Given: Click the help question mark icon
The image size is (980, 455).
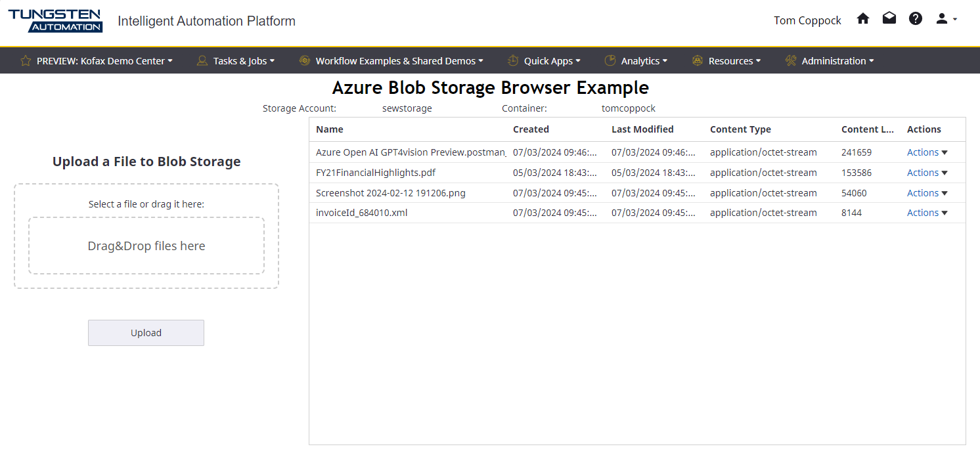Looking at the screenshot, I should [x=916, y=19].
